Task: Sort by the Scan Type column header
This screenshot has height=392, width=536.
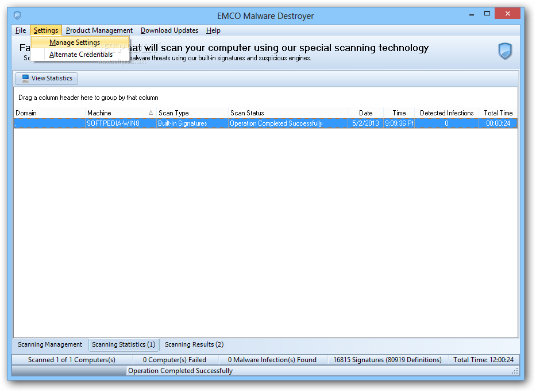Action: point(192,113)
